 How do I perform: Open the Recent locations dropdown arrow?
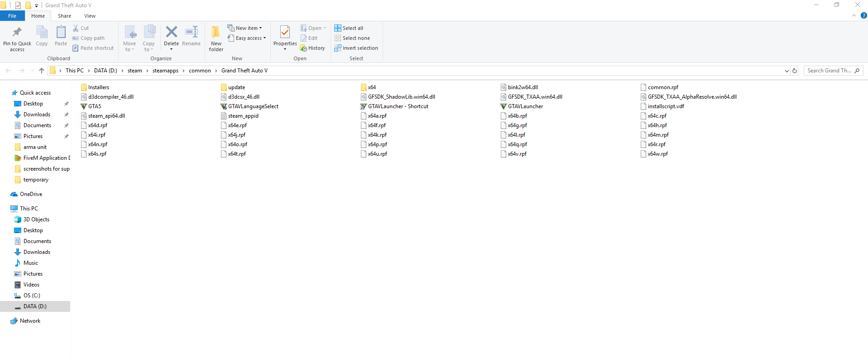(x=32, y=71)
